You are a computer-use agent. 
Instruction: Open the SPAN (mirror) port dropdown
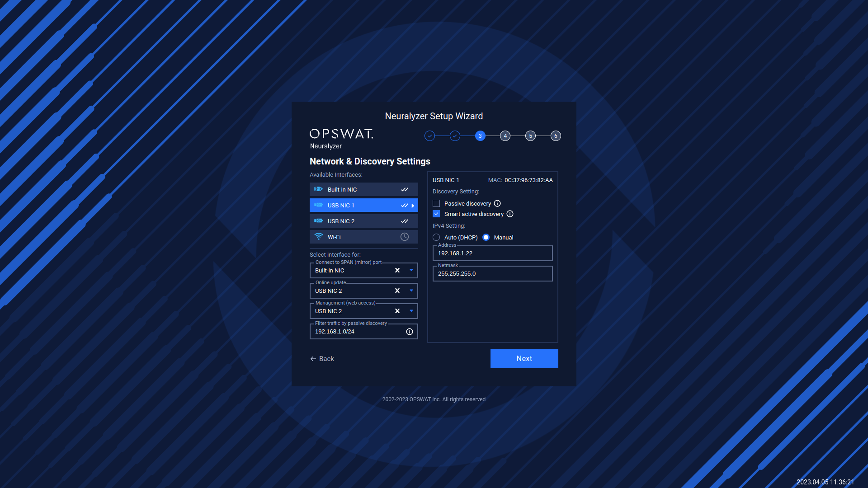click(411, 270)
